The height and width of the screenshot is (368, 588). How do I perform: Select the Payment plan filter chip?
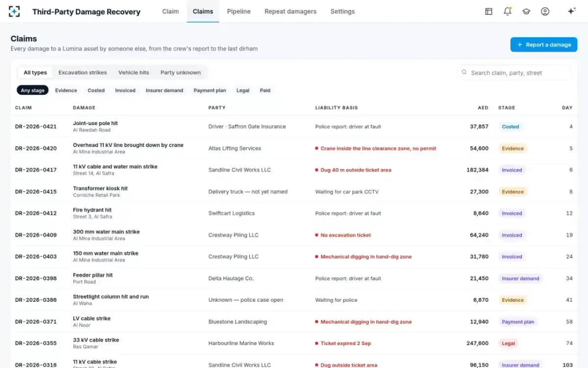click(210, 90)
